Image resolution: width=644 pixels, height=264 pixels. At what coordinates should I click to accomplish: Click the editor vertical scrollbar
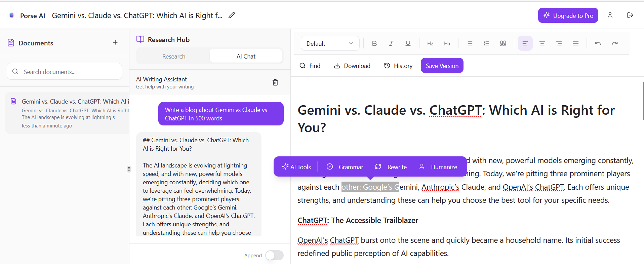coord(643,101)
